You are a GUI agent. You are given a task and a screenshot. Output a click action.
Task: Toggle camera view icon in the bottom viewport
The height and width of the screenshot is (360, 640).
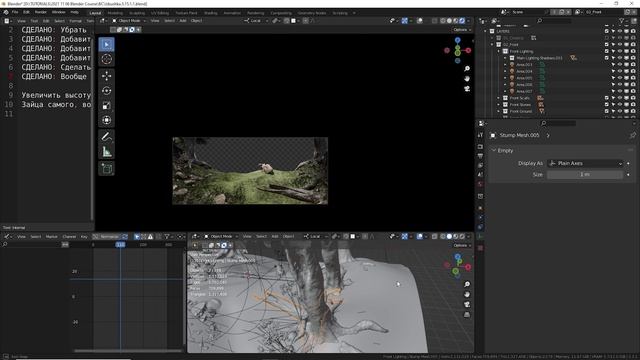point(467,304)
